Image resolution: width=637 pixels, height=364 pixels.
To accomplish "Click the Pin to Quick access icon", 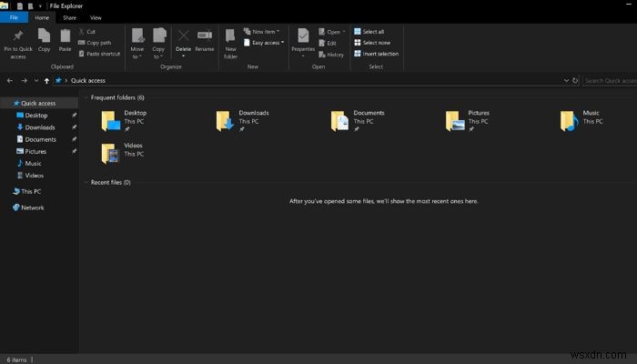I will pos(19,36).
